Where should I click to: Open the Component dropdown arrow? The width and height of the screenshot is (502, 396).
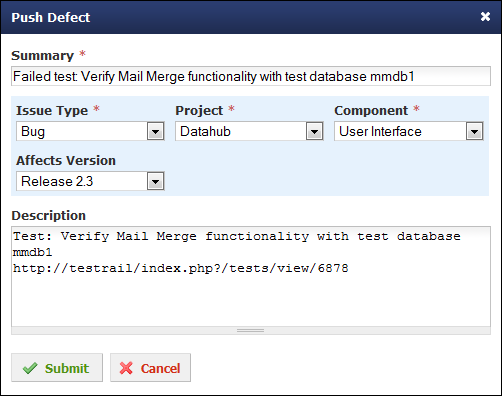[x=474, y=131]
